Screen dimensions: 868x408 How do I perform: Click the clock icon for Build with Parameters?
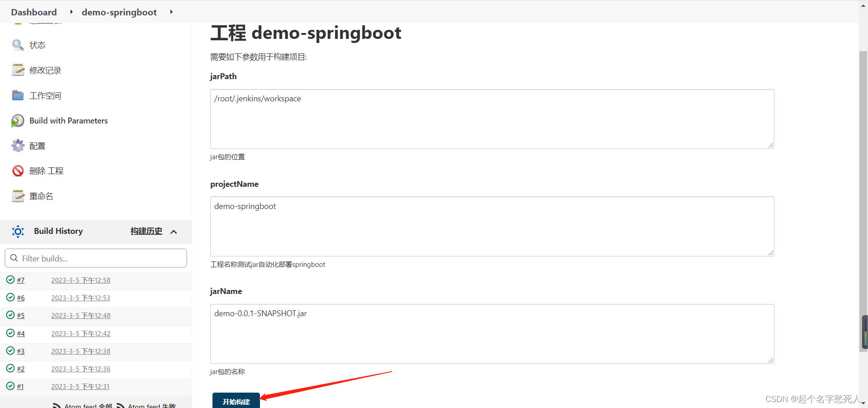(x=18, y=121)
